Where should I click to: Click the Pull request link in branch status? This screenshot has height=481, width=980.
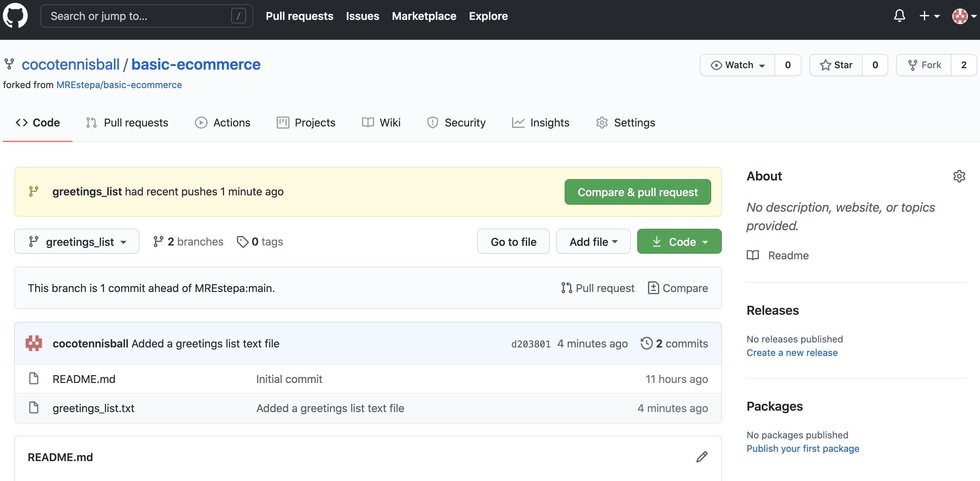point(598,288)
